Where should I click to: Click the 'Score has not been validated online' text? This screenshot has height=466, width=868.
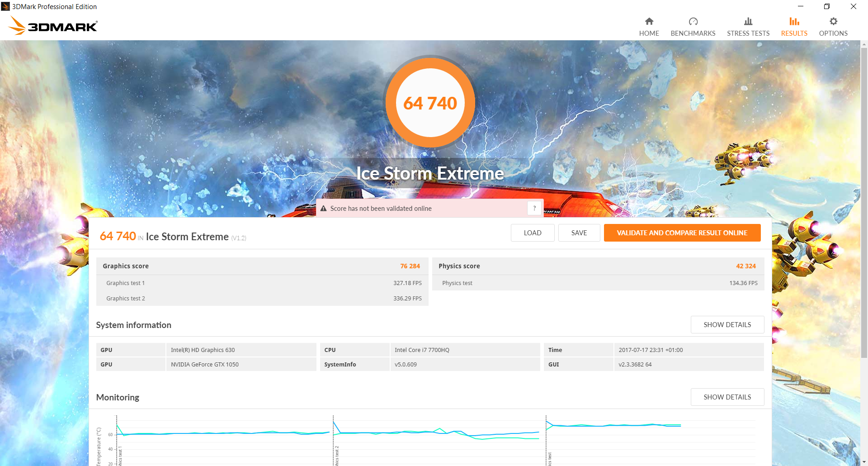click(x=381, y=209)
